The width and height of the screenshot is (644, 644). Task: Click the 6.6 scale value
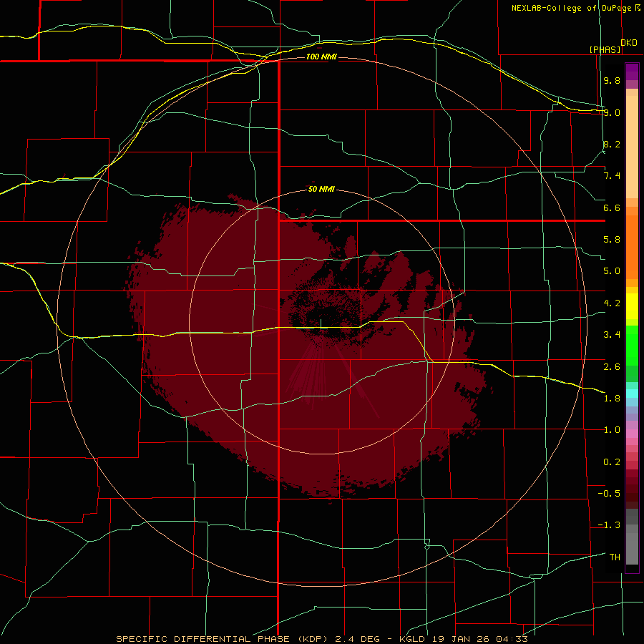coord(612,208)
